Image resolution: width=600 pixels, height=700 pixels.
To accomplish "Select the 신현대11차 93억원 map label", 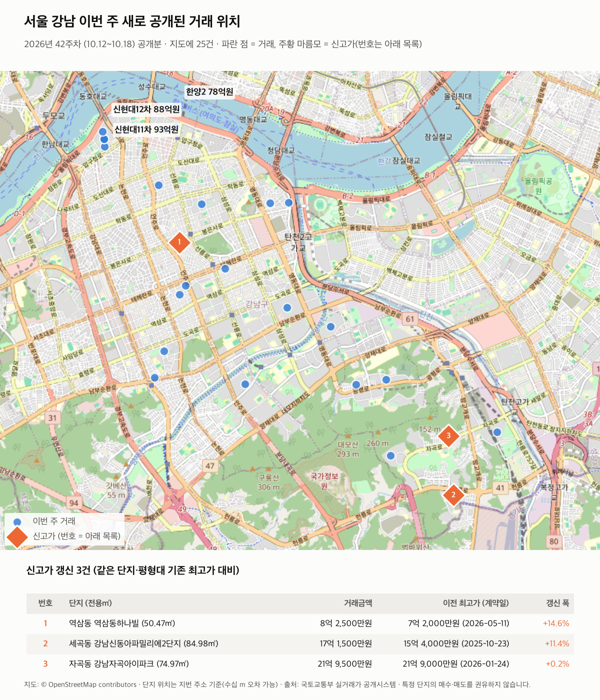I will (146, 129).
